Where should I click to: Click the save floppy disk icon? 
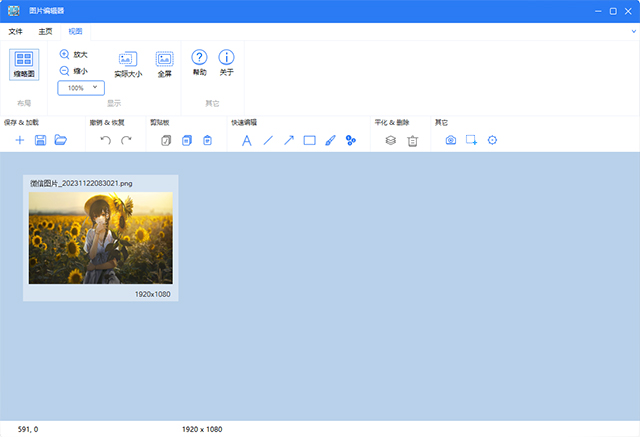(40, 140)
